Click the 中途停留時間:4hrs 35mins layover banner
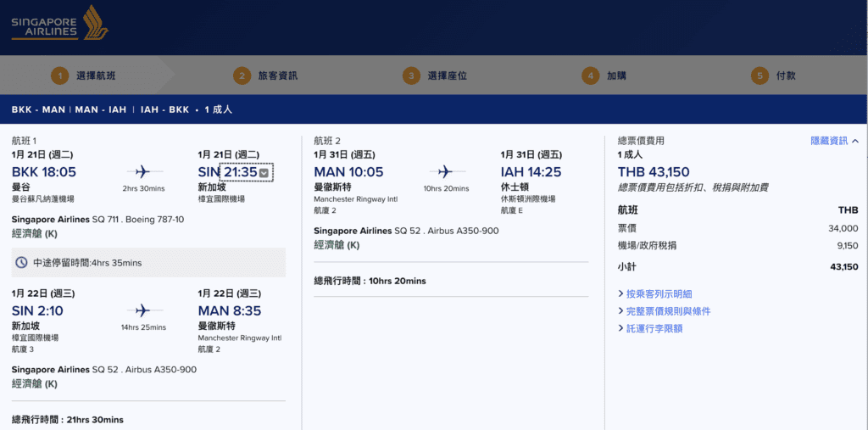The height and width of the screenshot is (430, 868). 148,263
